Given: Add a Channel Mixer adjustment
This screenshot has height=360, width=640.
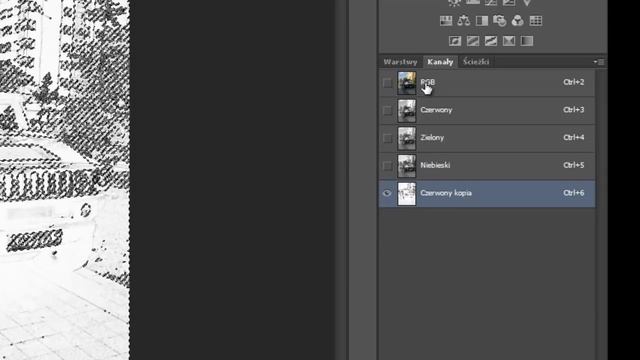Looking at the screenshot, I should click(x=518, y=20).
